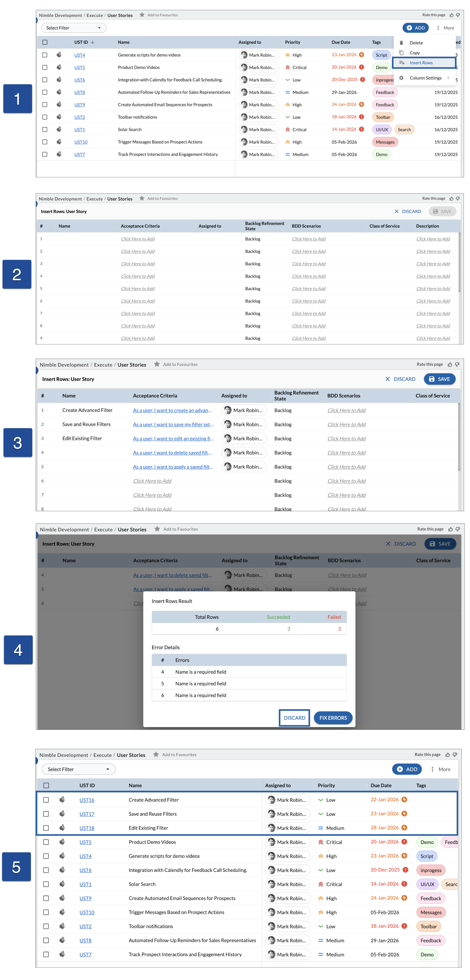
Task: Click the favourites star in the step 3 screenshot
Action: click(157, 364)
